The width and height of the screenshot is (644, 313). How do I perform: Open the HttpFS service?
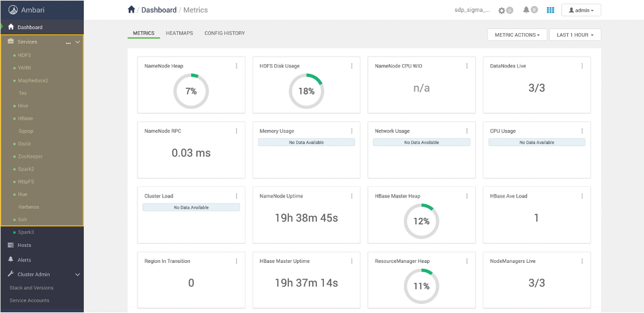pyautogui.click(x=26, y=182)
